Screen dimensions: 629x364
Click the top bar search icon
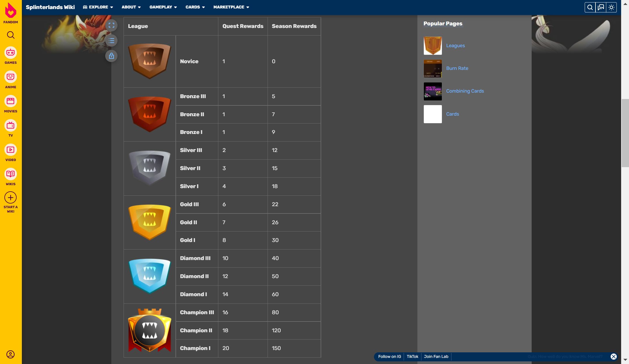pyautogui.click(x=590, y=7)
